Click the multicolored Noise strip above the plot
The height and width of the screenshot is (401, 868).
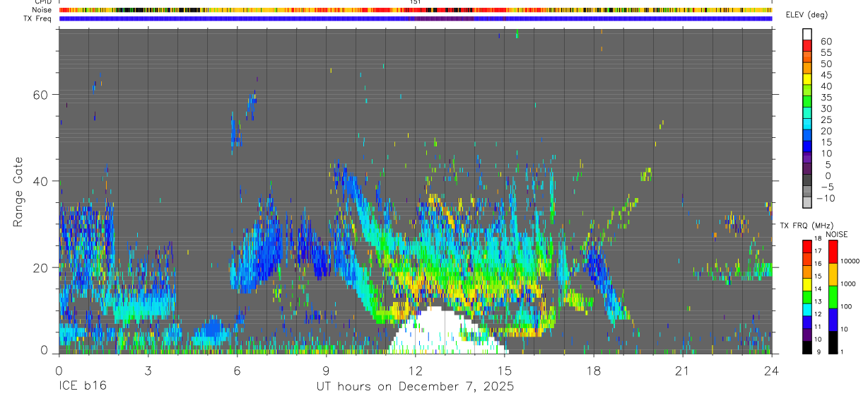click(x=415, y=10)
